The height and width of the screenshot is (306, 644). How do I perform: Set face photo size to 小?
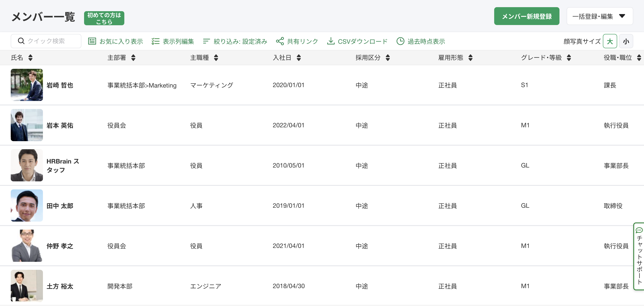[x=626, y=41]
